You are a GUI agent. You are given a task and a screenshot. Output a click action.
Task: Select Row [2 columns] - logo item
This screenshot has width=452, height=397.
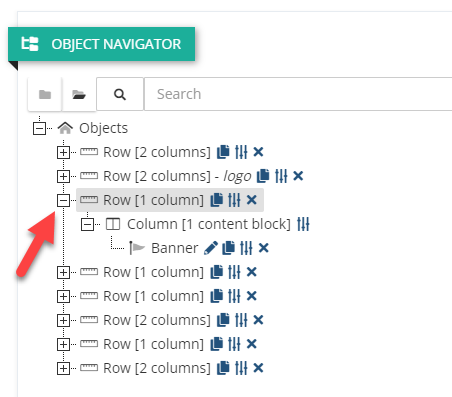pyautogui.click(x=177, y=176)
